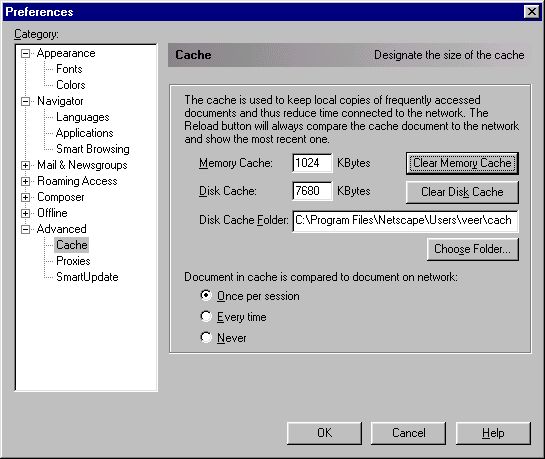Go to SmartUpdate preferences
This screenshot has height=459, width=545.
[x=87, y=277]
